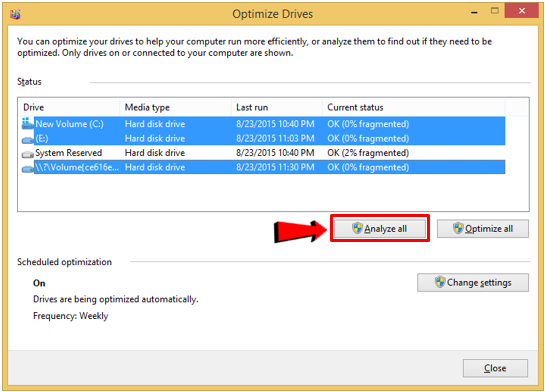
Task: Click the Optimize Drives app icon in title bar
Action: pos(15,14)
